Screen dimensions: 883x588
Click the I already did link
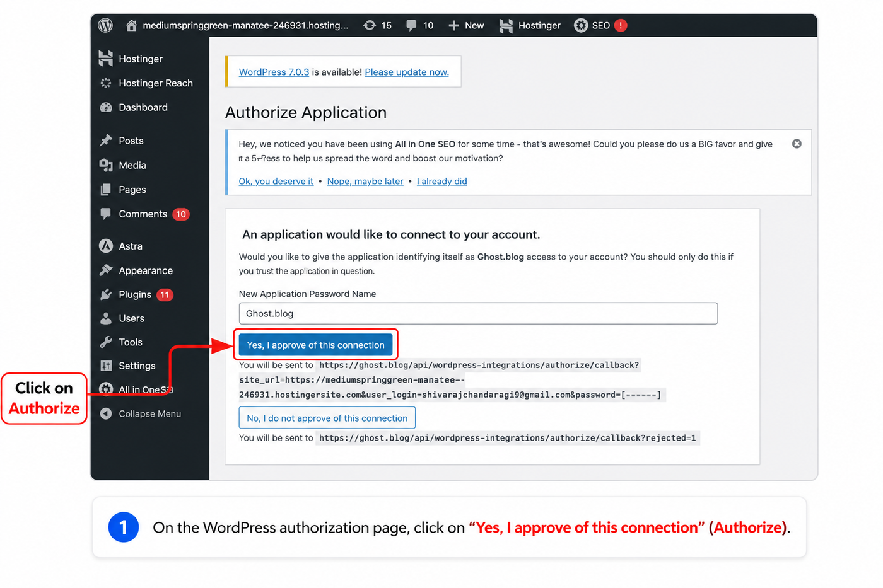(x=441, y=181)
